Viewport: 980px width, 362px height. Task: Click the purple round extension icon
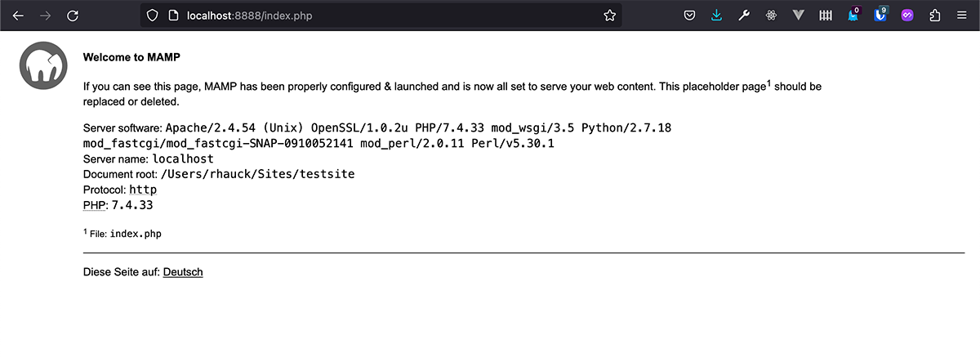[x=907, y=15]
